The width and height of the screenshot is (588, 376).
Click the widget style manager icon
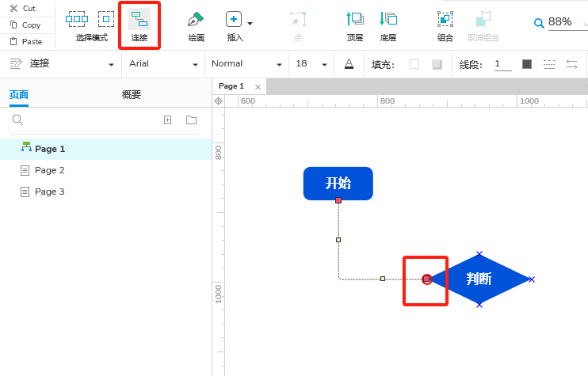[16, 63]
